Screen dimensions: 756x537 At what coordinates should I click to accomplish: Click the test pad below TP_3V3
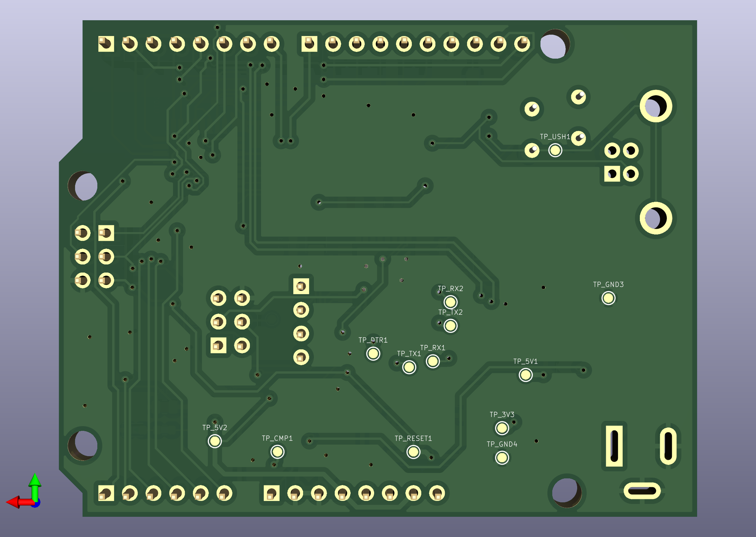click(502, 428)
